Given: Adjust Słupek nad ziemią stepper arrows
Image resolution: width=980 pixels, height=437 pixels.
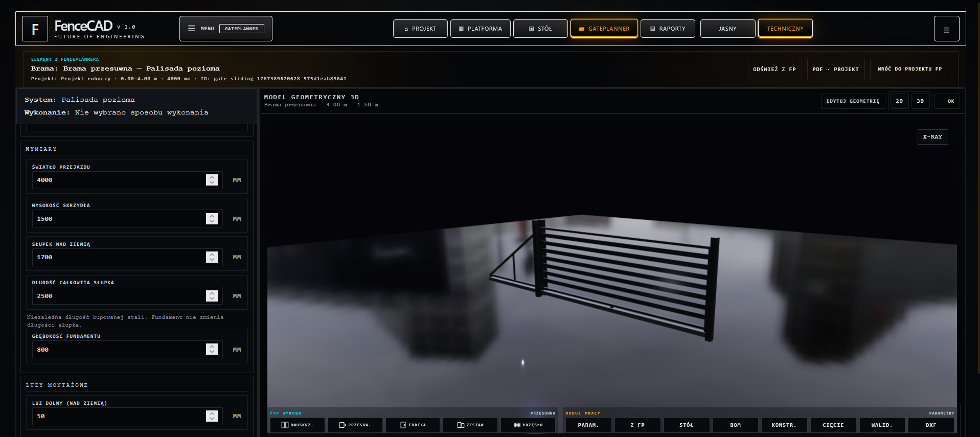Looking at the screenshot, I should (x=212, y=257).
